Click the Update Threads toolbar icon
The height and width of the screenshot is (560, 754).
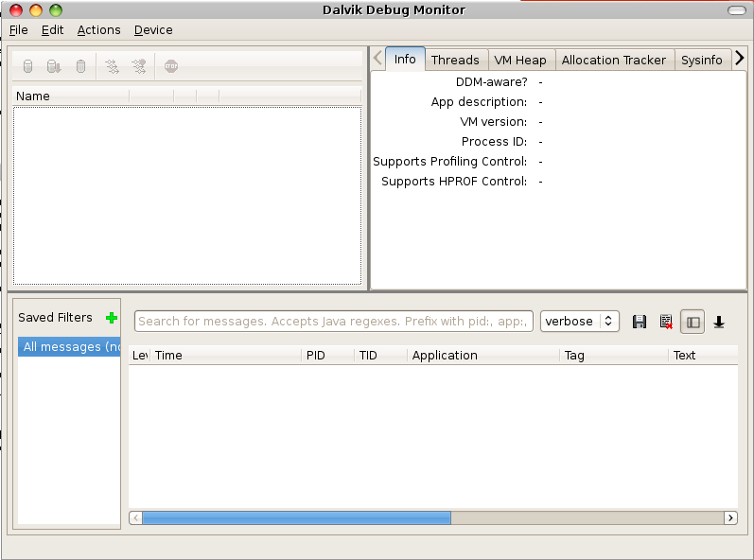tap(112, 66)
